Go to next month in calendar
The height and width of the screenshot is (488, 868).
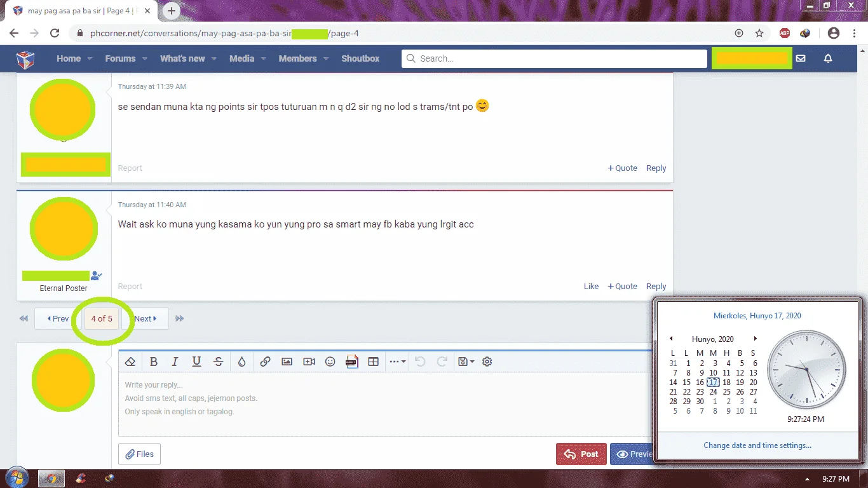755,339
